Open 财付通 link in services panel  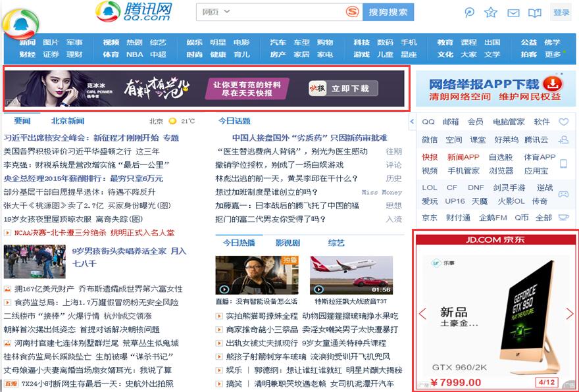[x=458, y=218]
